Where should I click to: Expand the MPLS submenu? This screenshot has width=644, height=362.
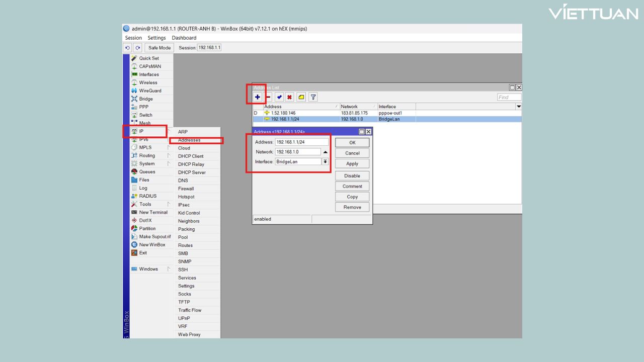coord(151,147)
